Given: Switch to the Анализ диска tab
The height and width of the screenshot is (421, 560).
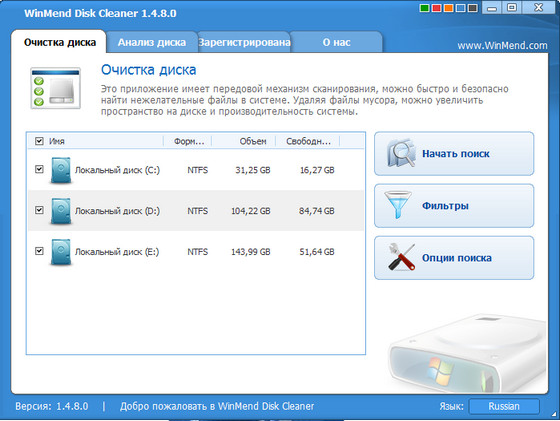Looking at the screenshot, I should point(152,42).
